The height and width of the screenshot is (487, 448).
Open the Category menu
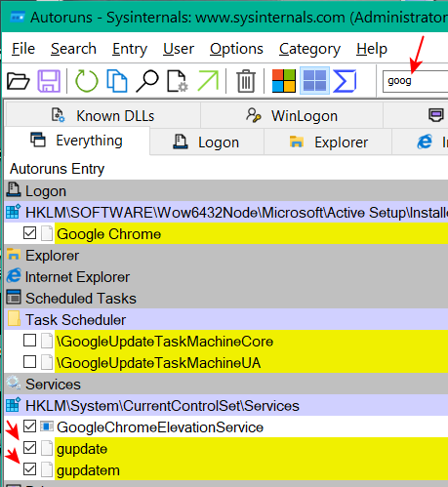tap(309, 49)
